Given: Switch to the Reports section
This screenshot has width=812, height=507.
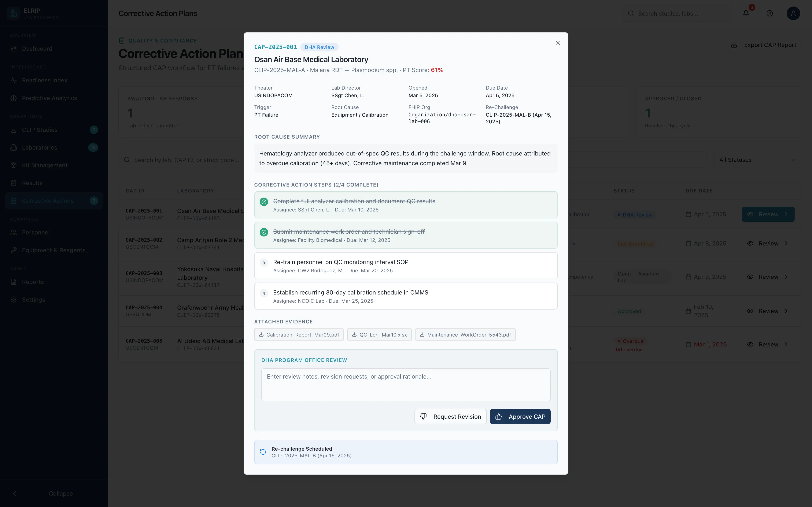Looking at the screenshot, I should (x=33, y=282).
